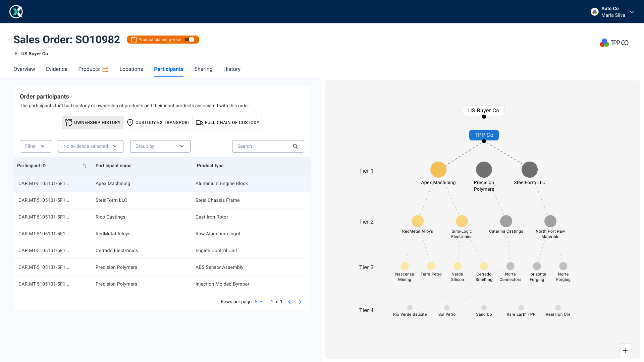Screen dimensions: 644x362
Task: Toggle Product planning view switch
Action: (190, 40)
